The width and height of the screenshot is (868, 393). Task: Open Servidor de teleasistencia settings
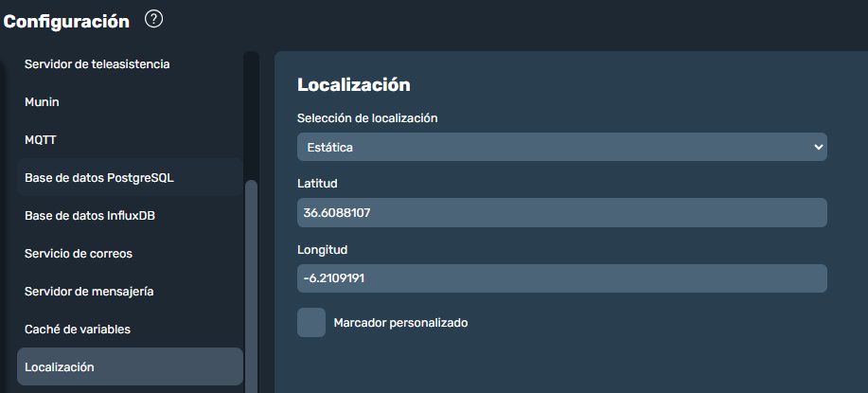[x=130, y=64]
